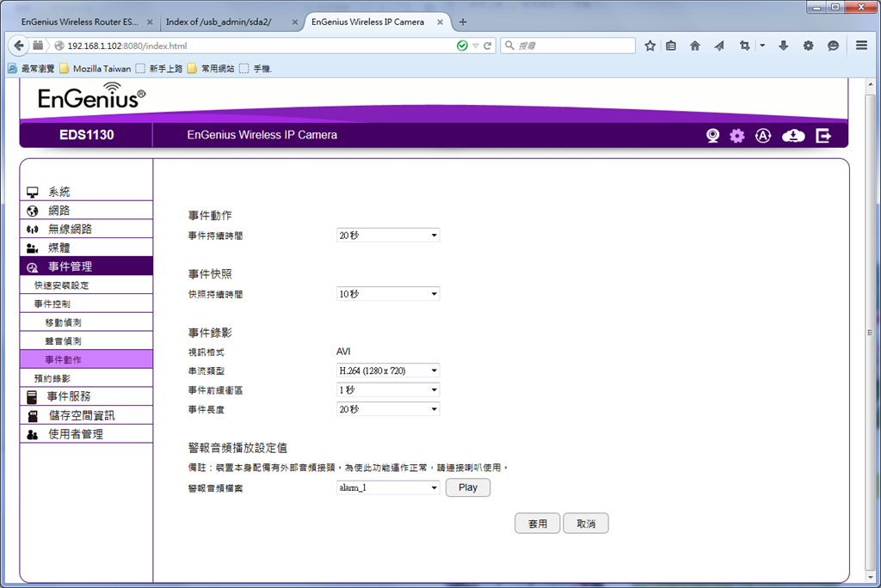Open a new browser tab with plus
881x588 pixels.
point(462,21)
